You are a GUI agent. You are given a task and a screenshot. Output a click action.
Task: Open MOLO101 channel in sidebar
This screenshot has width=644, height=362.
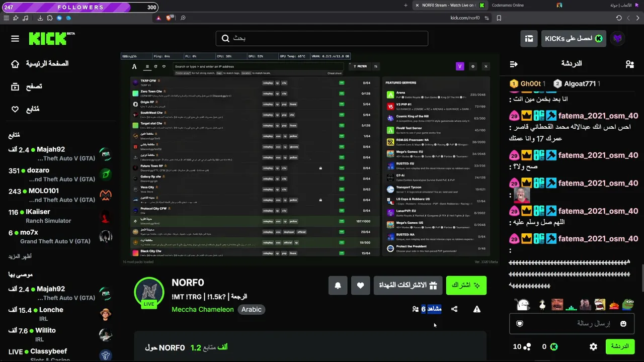tap(60, 195)
